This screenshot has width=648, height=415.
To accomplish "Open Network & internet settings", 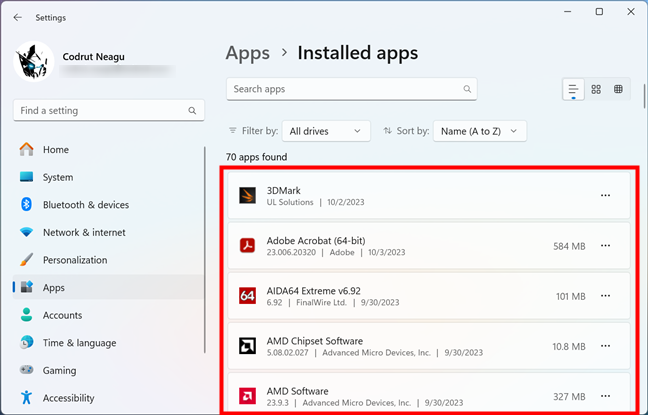I will [x=84, y=232].
